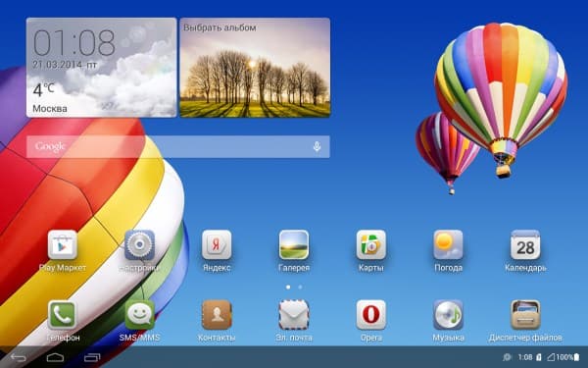Open the trees photo album widget
This screenshot has width=588, height=368.
tap(255, 68)
